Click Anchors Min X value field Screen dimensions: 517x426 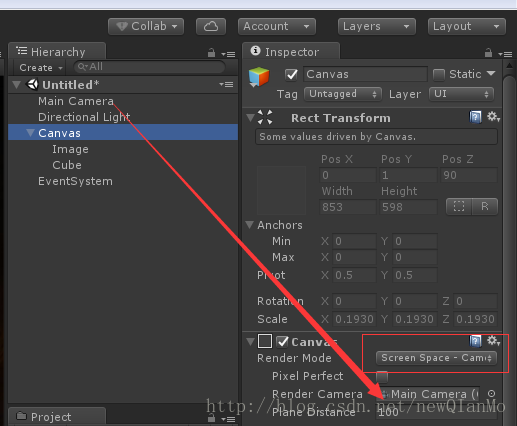[x=354, y=241]
